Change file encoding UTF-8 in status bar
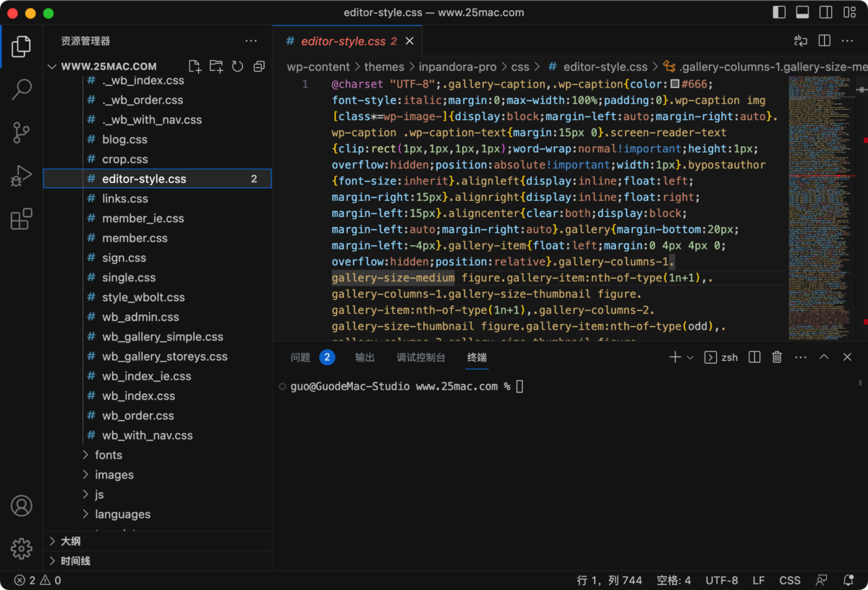Viewport: 868px width, 590px height. tap(722, 581)
